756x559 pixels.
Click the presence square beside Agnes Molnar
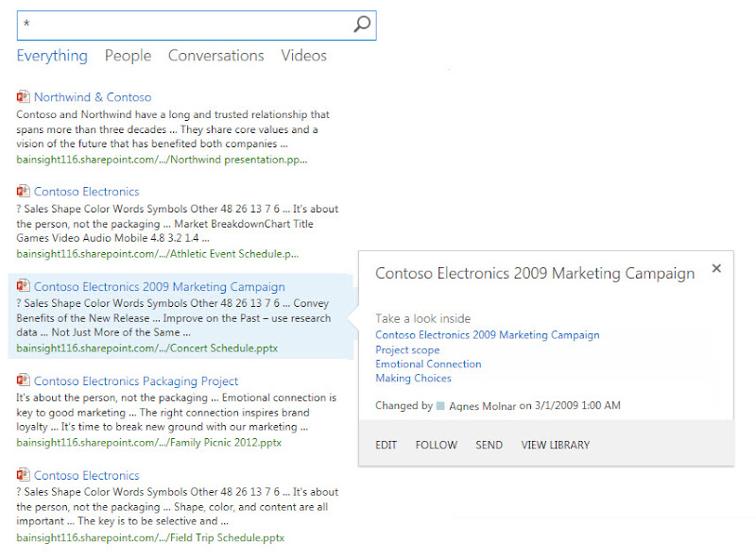click(x=440, y=406)
